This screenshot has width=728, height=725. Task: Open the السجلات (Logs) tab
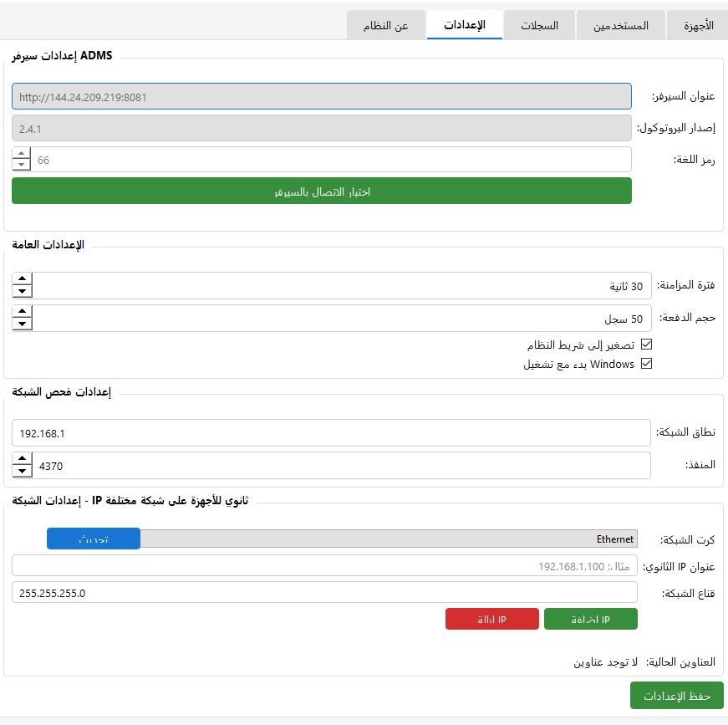pyautogui.click(x=539, y=25)
